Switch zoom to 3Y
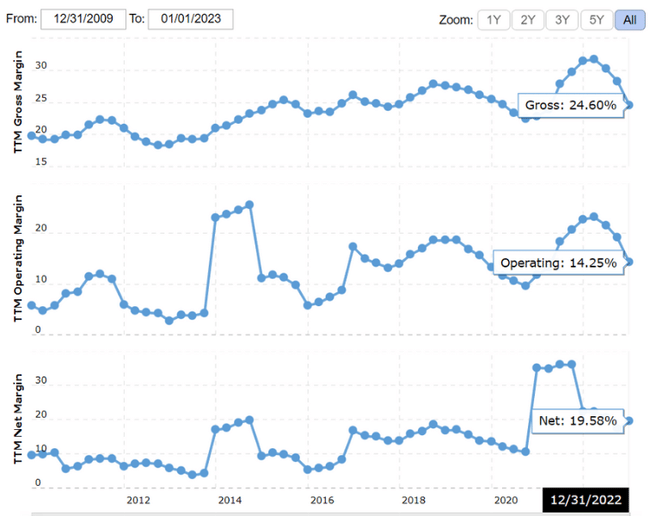The width and height of the screenshot is (650, 516). click(561, 20)
